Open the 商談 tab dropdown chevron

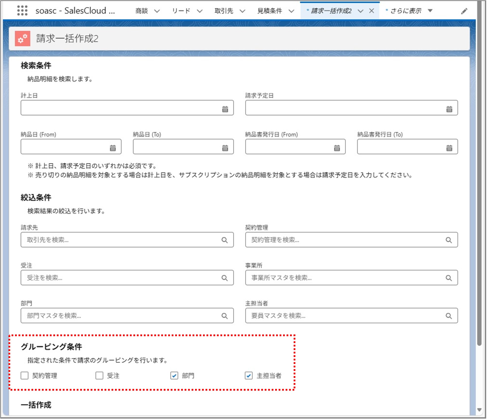(x=157, y=11)
